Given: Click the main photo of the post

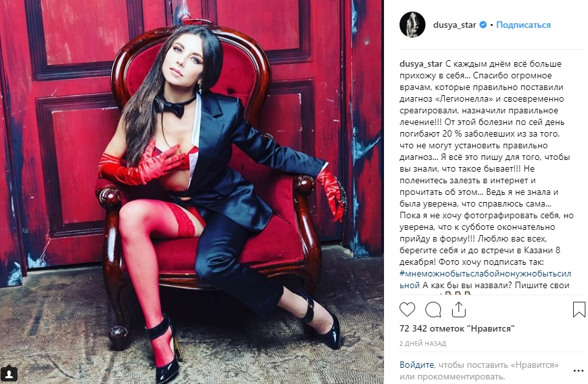Looking at the screenshot, I should tap(192, 192).
